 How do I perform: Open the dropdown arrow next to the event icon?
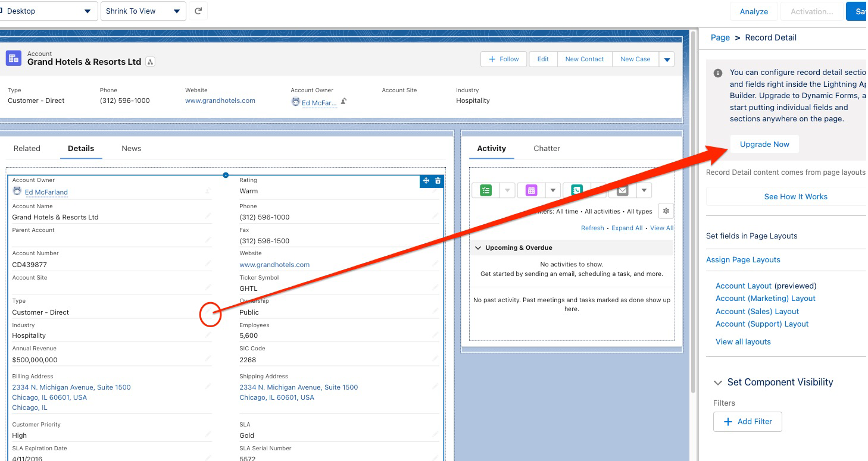(552, 190)
